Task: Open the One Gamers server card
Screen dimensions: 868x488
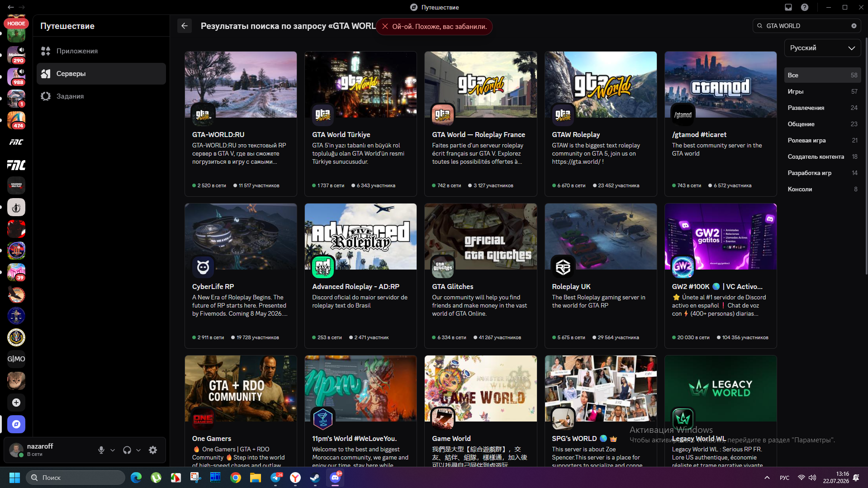Action: tap(241, 411)
